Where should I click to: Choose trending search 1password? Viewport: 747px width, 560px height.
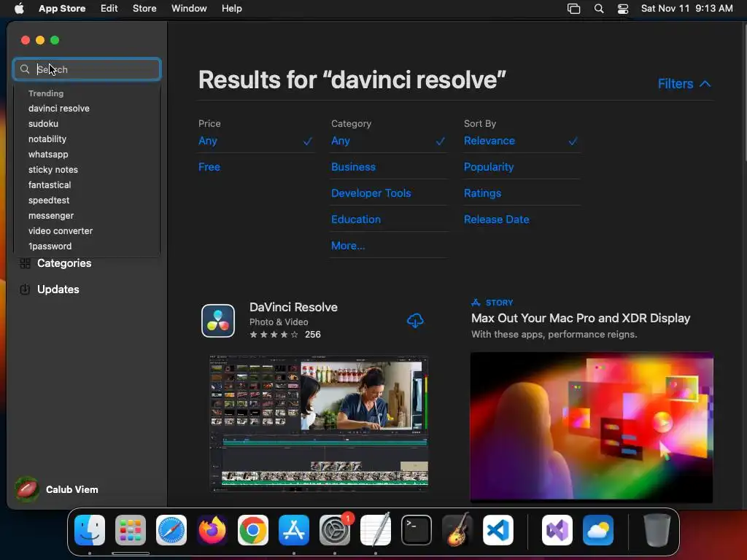(50, 246)
